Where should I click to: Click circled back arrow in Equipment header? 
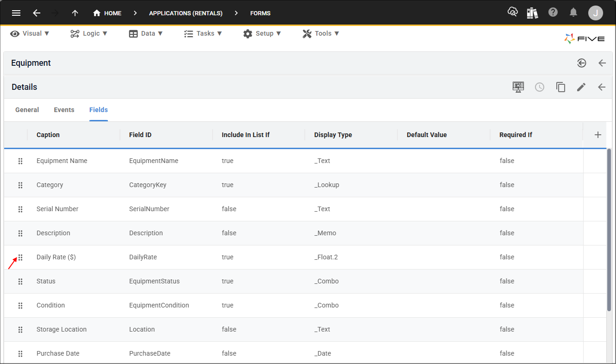tap(582, 63)
